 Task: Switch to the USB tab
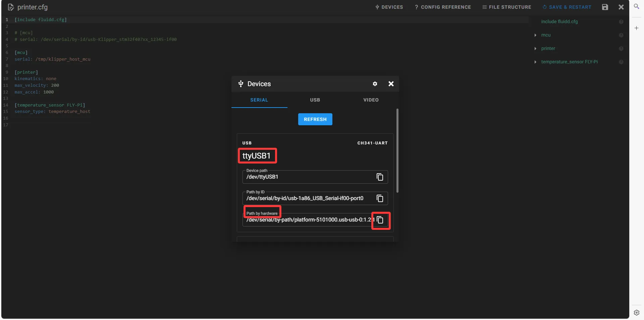(x=315, y=100)
